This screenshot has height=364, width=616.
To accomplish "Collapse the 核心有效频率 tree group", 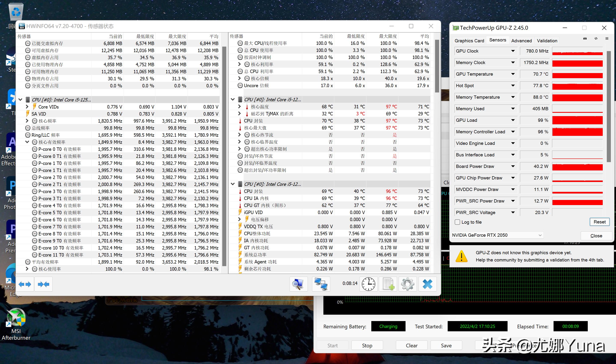I will [x=27, y=142].
